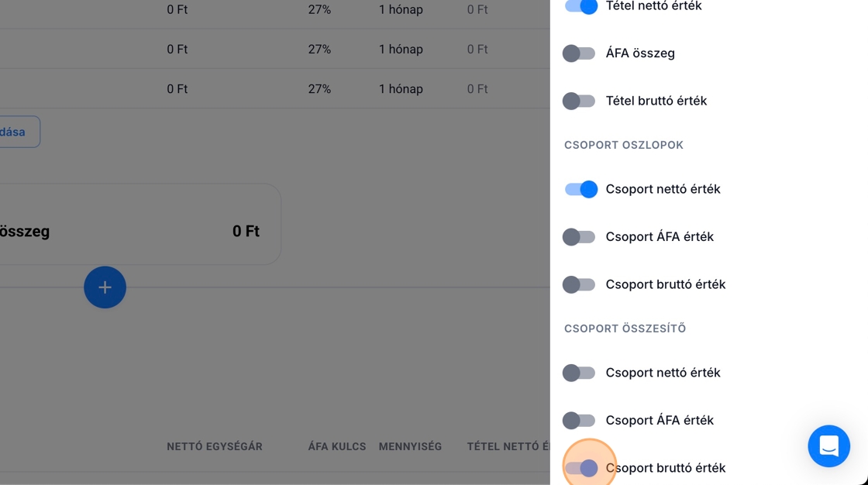Click the partially visible 'dása' add button
Screen dimensions: 868x485
[15, 132]
